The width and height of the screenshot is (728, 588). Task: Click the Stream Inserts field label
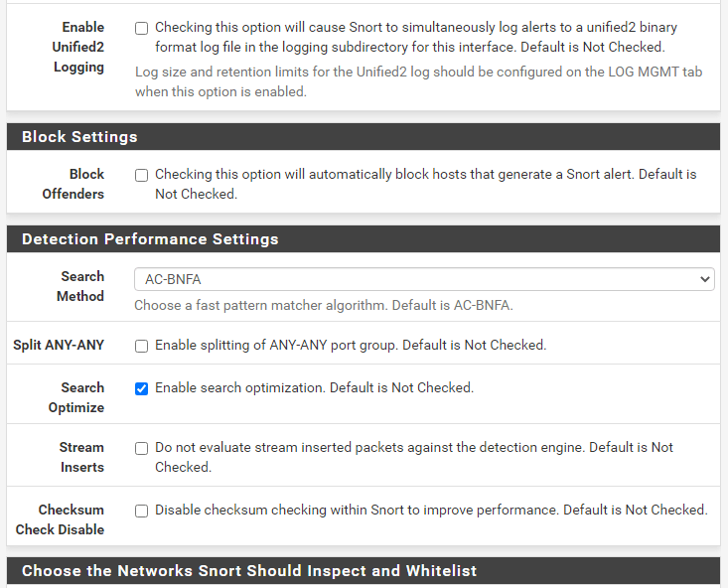pyautogui.click(x=79, y=457)
